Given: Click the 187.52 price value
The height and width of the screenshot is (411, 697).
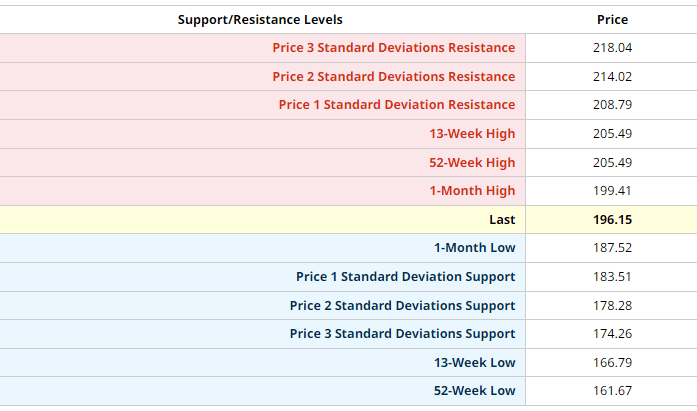Looking at the screenshot, I should [x=612, y=248].
